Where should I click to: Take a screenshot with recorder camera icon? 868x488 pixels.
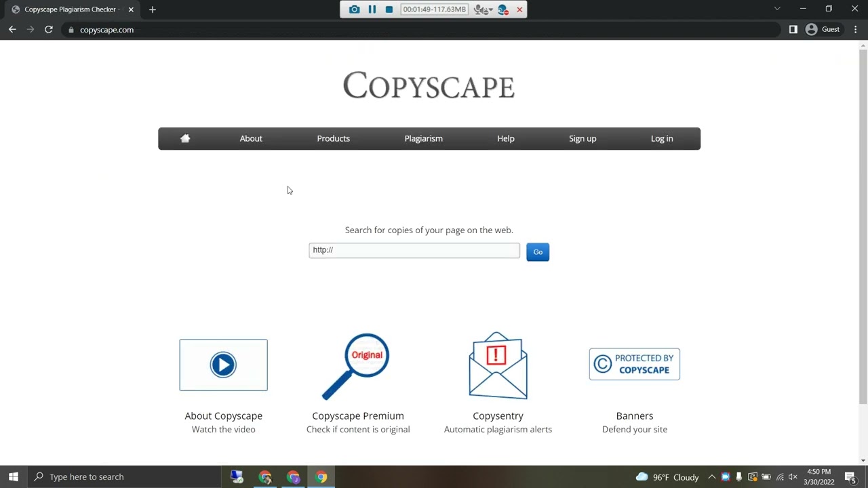click(x=354, y=9)
